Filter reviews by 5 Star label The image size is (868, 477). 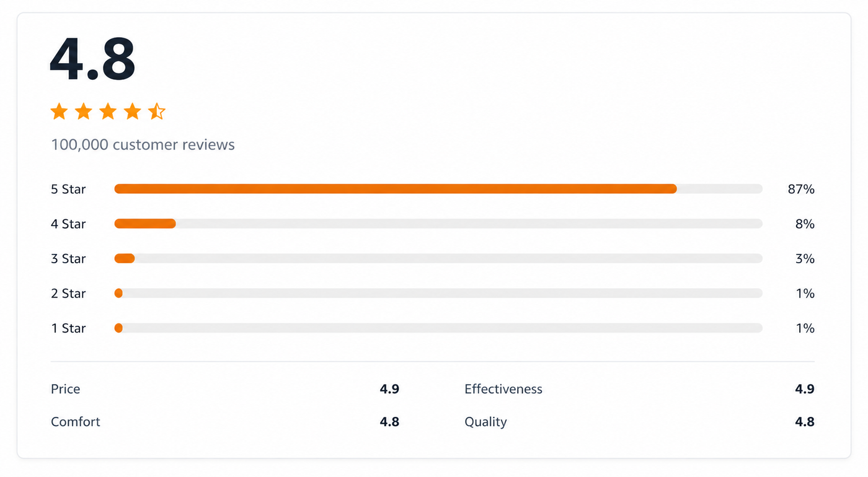(68, 189)
